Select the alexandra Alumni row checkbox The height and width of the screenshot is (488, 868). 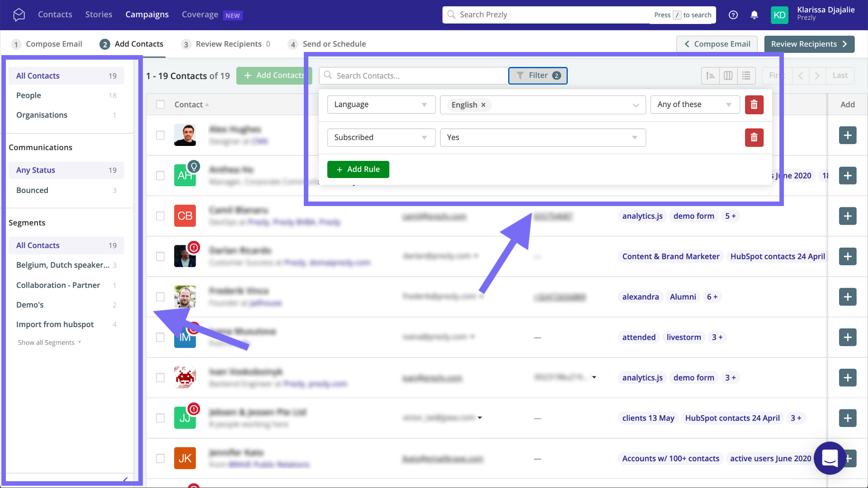click(x=160, y=297)
